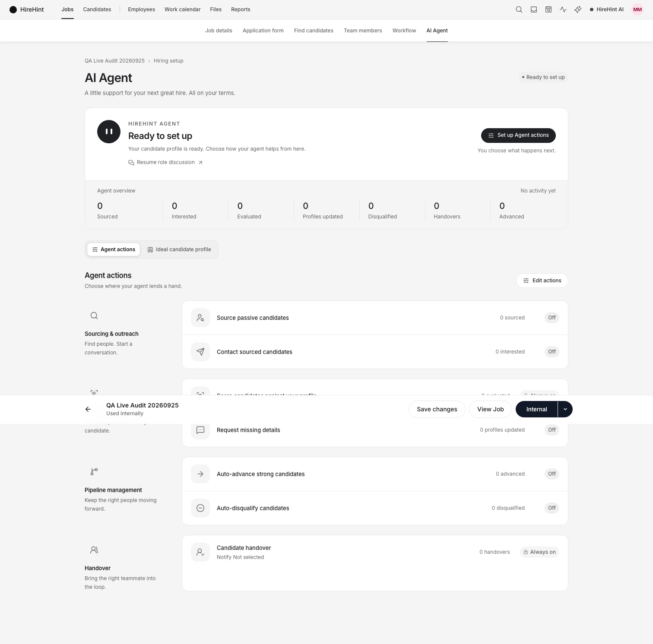Screen dimensions: 653x644
Task: Open the MM user avatar
Action: 637,9
